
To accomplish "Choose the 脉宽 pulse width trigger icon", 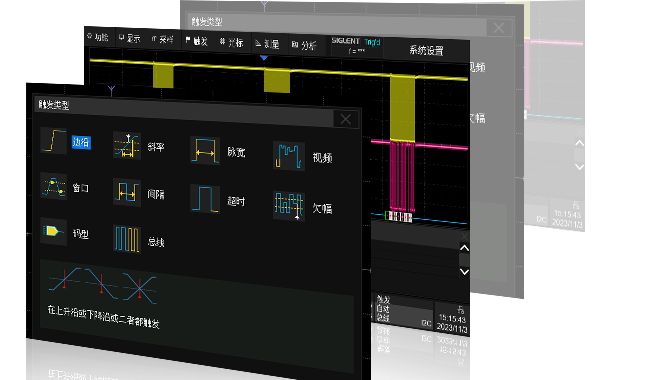I will click(x=205, y=151).
